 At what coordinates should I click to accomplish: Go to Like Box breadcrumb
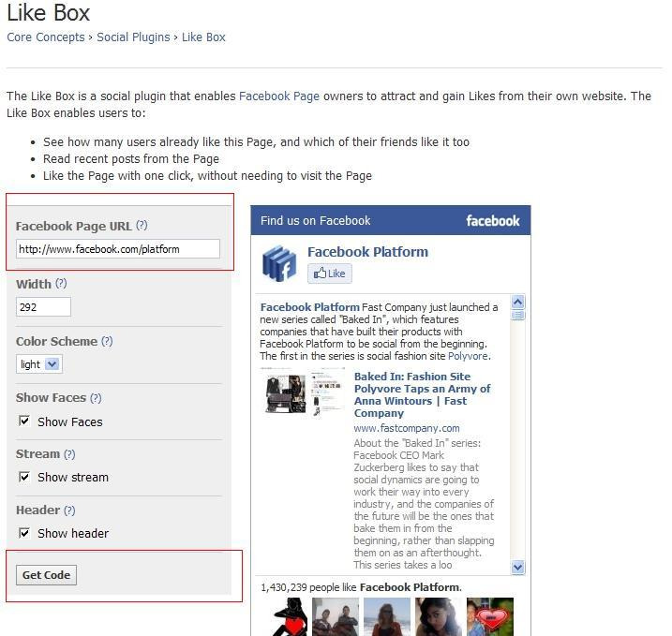click(203, 37)
